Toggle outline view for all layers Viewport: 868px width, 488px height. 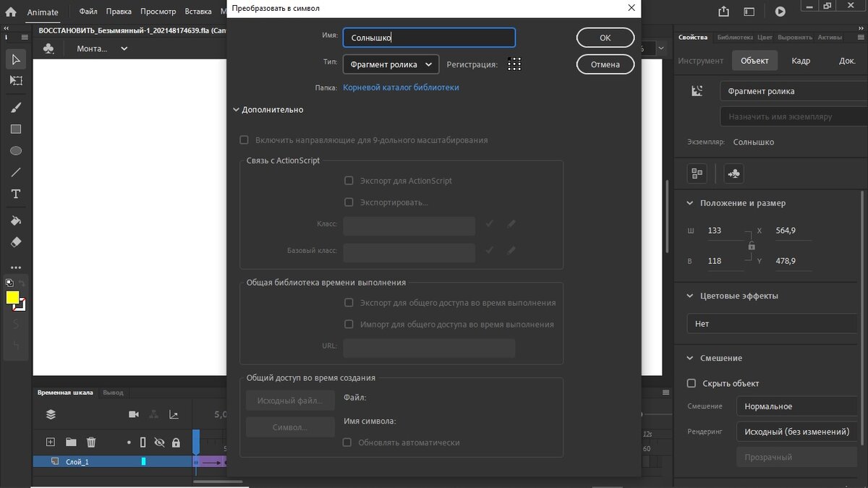click(142, 442)
